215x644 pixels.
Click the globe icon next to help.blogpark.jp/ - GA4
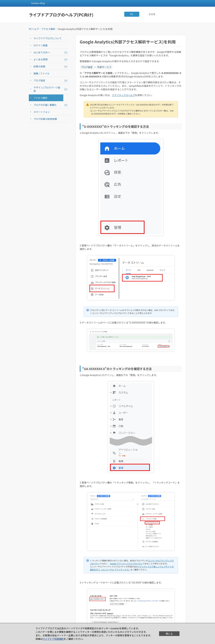pos(127,278)
